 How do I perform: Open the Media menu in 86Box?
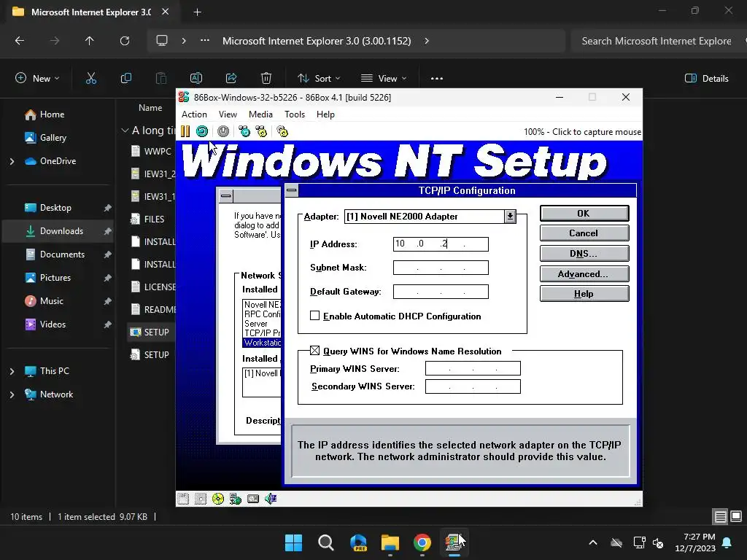(260, 114)
